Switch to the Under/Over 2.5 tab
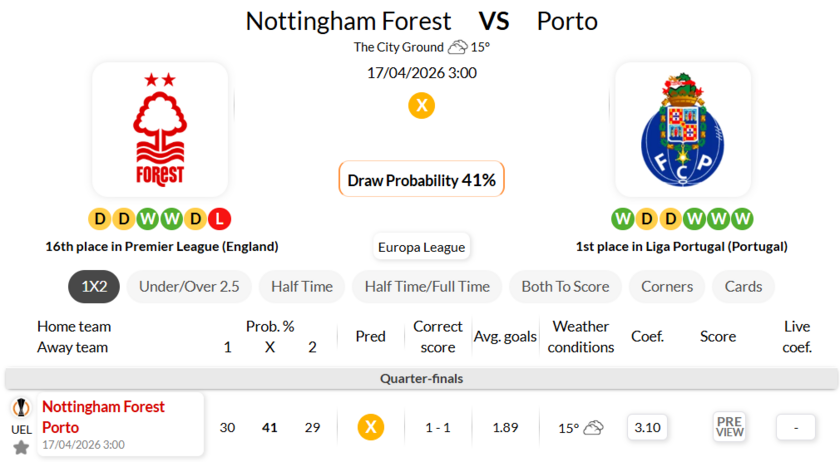Viewport: 840px width, 462px height. (189, 286)
